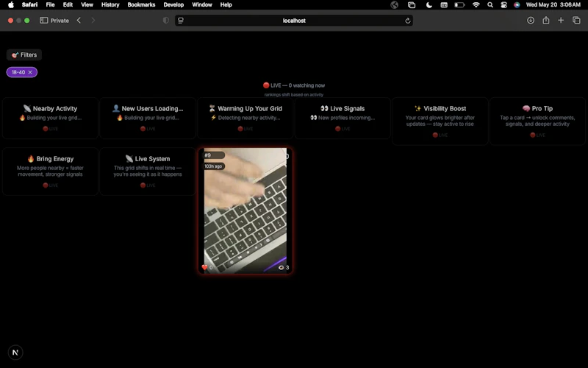Open the Next.js dev tools indicator

[15, 353]
